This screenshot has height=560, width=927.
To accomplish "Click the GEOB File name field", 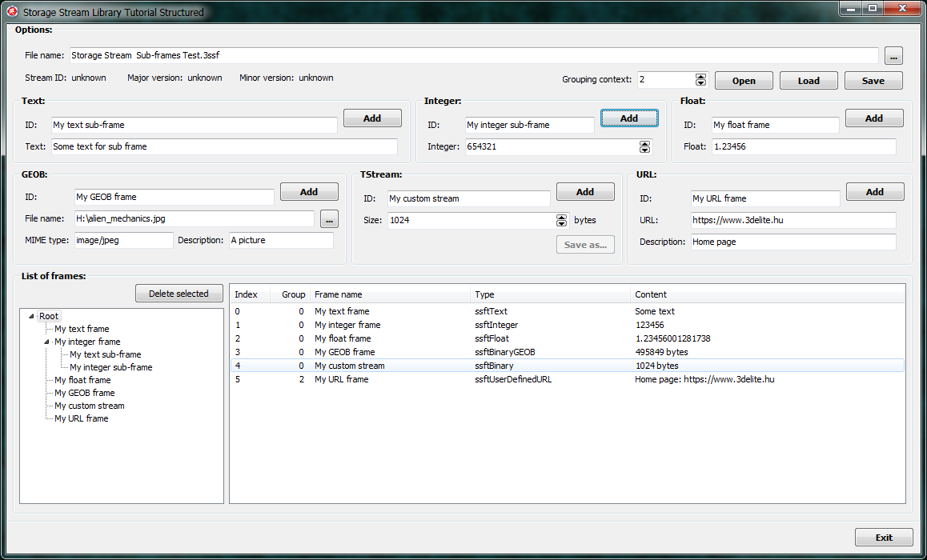I will [x=195, y=218].
